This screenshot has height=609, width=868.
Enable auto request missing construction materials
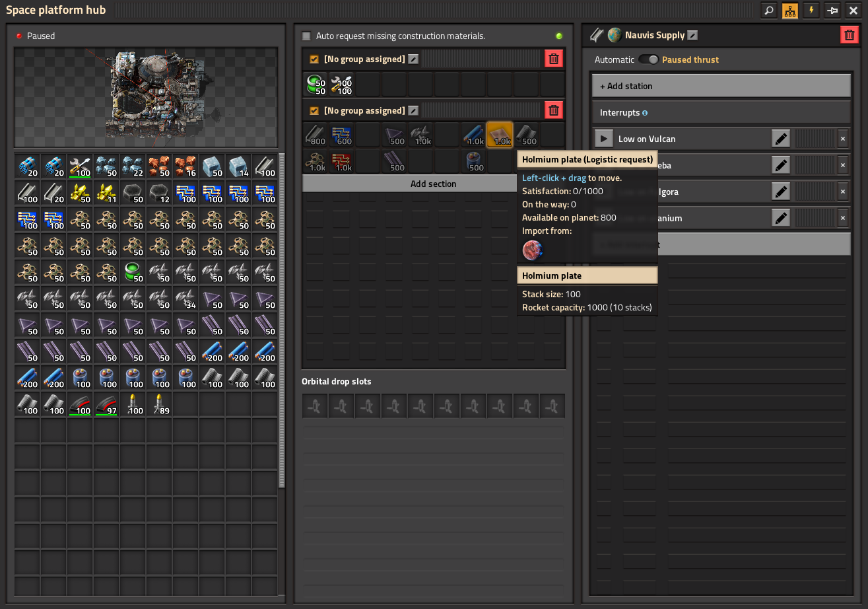pos(306,36)
